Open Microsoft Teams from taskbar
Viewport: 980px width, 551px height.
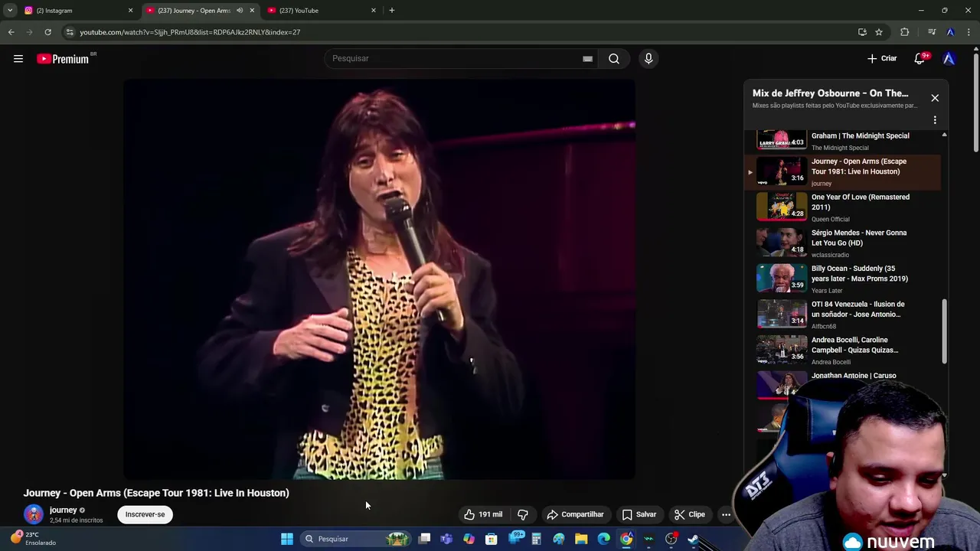pos(446,539)
